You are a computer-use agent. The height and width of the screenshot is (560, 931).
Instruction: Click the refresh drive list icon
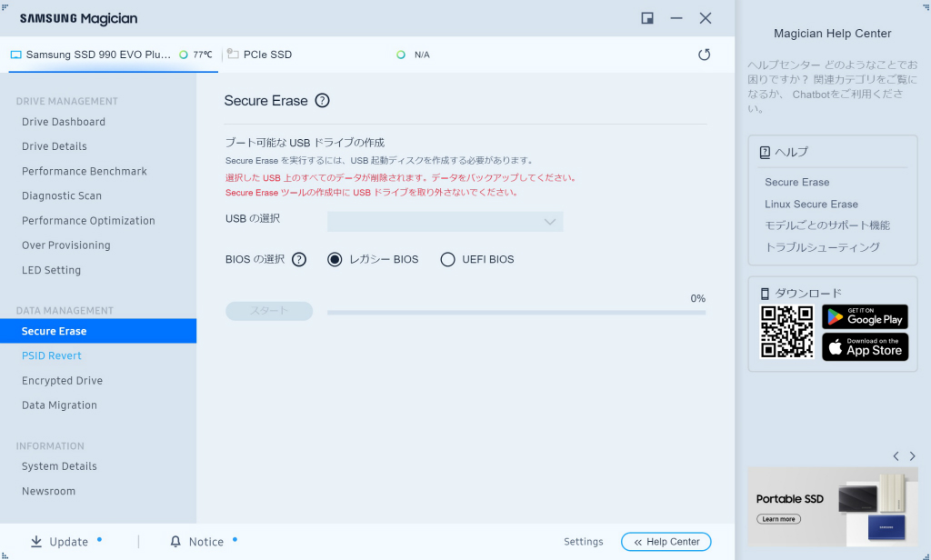(705, 55)
